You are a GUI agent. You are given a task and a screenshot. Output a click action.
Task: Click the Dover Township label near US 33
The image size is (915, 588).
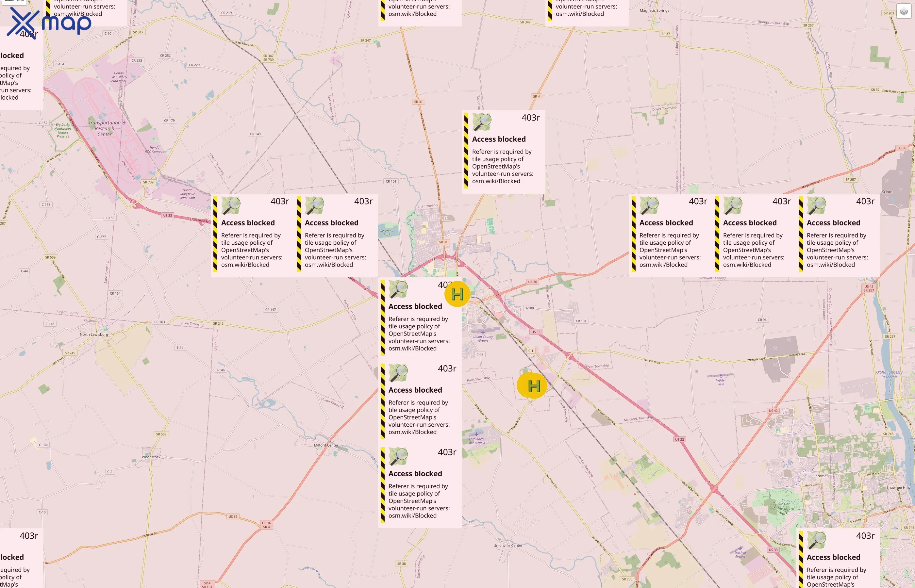(x=596, y=366)
